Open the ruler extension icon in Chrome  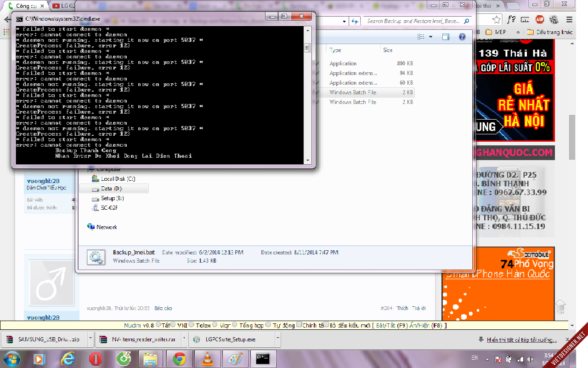526,20
